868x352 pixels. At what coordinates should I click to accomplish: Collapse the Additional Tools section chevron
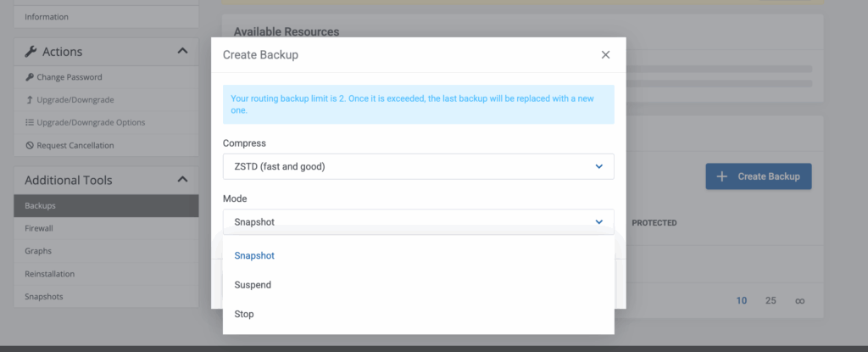(x=182, y=180)
